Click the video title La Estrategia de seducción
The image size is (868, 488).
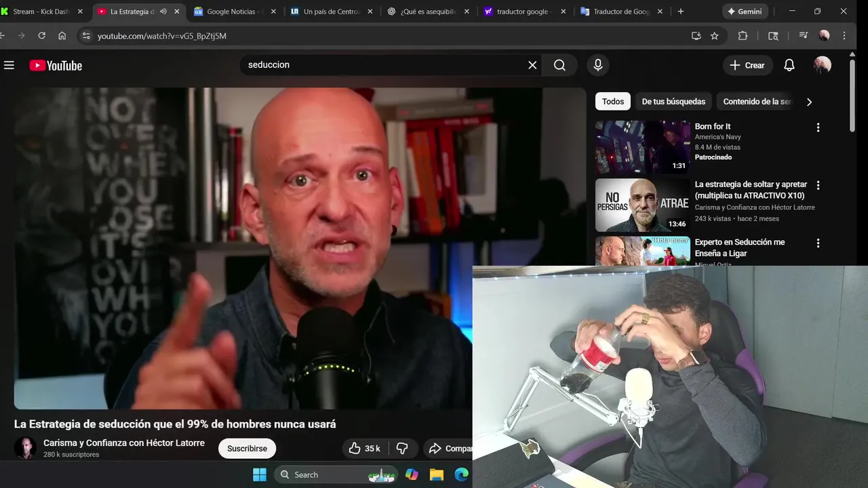point(175,424)
